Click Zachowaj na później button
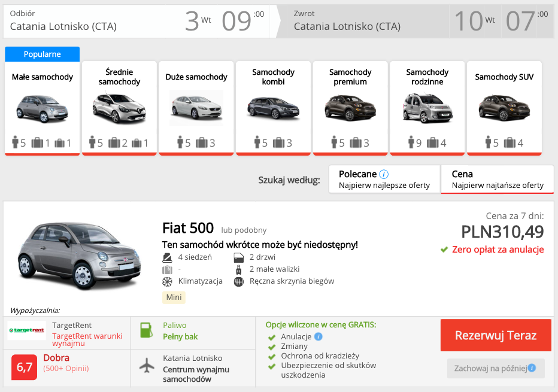558x392 pixels. click(496, 368)
